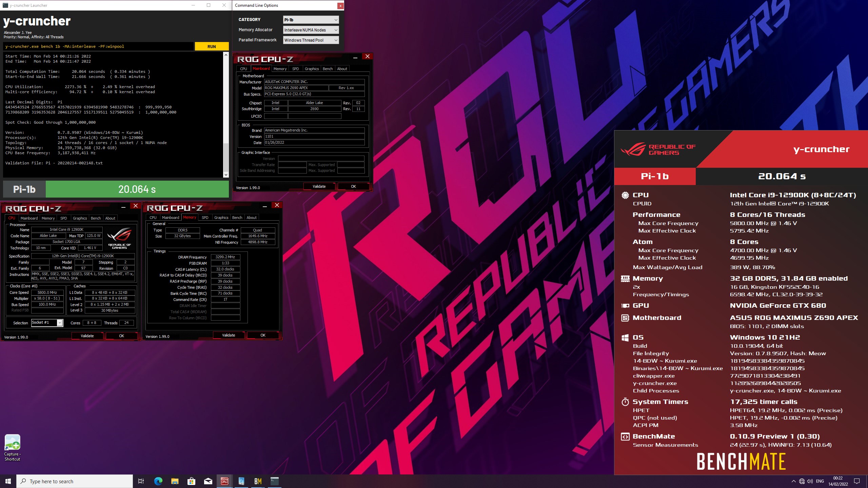Click OK in CPU-Z Memory window
Image resolution: width=868 pixels, height=488 pixels.
(263, 335)
